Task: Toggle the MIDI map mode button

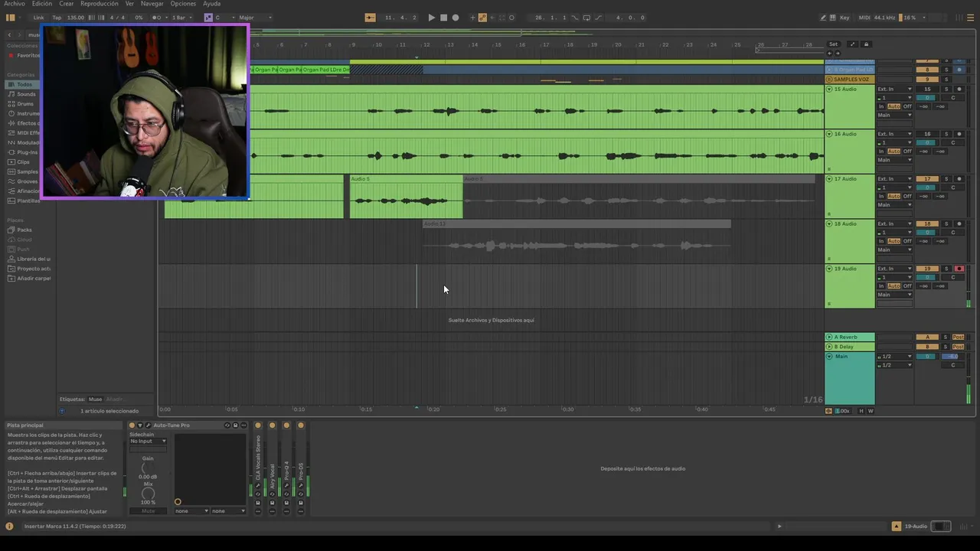Action: coord(865,18)
